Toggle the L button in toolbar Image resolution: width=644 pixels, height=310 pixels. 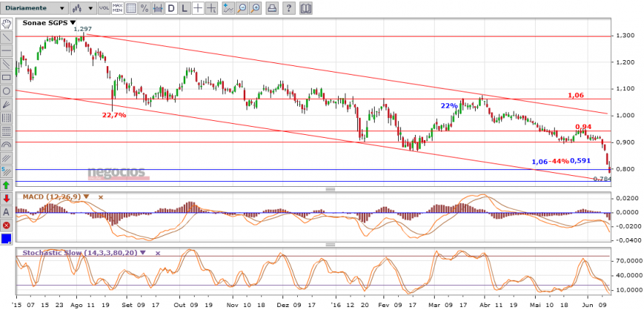[x=185, y=8]
